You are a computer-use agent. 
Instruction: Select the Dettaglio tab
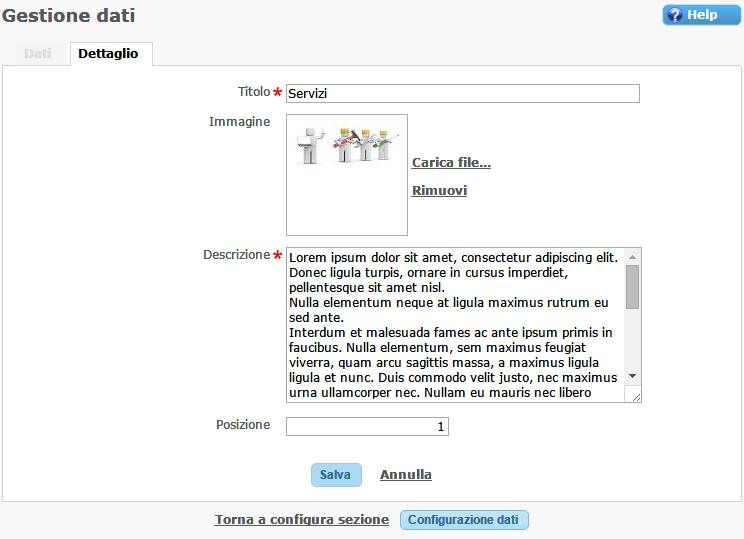109,54
